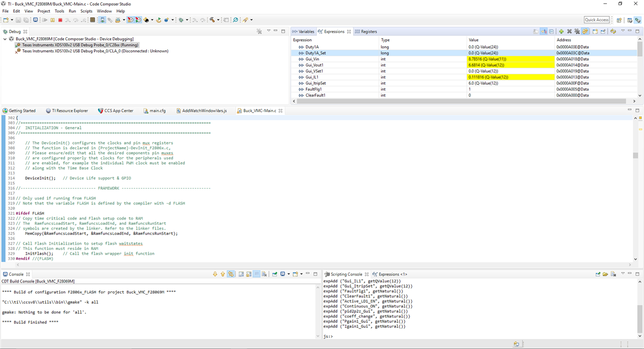
Task: Click the Build hammer icon
Action: [x=213, y=20]
